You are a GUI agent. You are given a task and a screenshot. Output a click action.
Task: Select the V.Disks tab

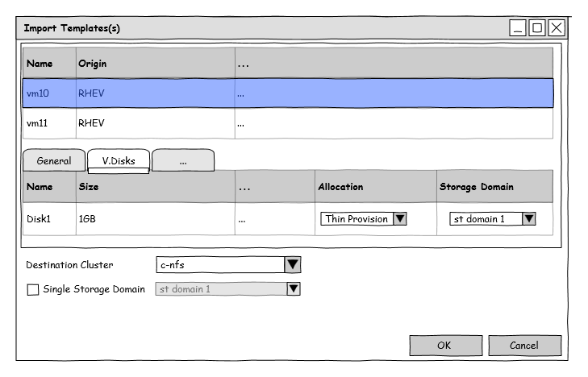click(x=118, y=161)
